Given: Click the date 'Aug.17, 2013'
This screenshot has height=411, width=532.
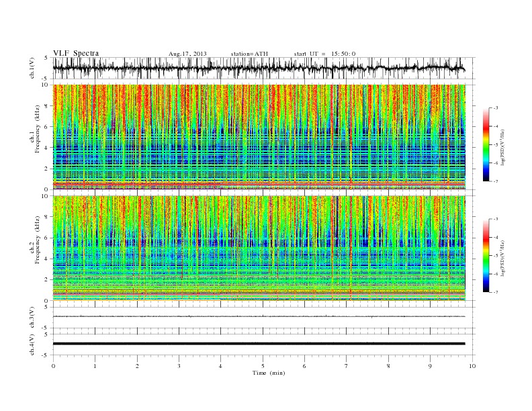Looking at the screenshot, I should pyautogui.click(x=187, y=54).
